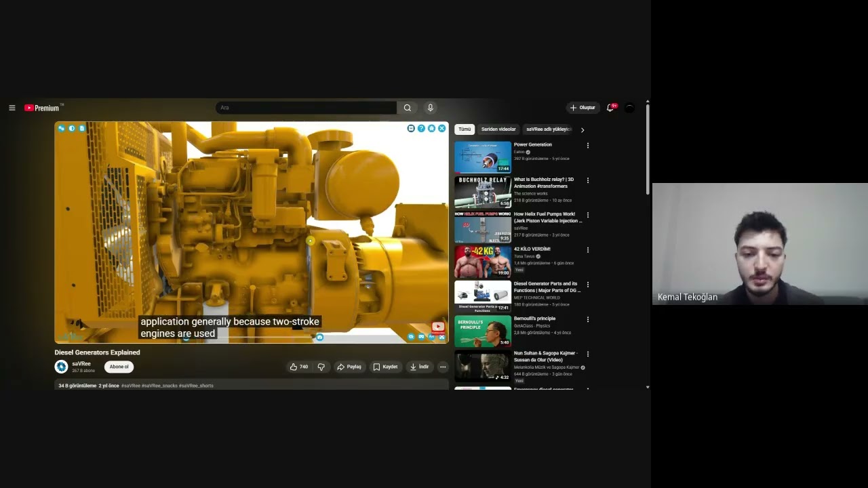Screen dimensions: 868x488
Task: Show more filter chips with right arrow
Action: point(582,129)
